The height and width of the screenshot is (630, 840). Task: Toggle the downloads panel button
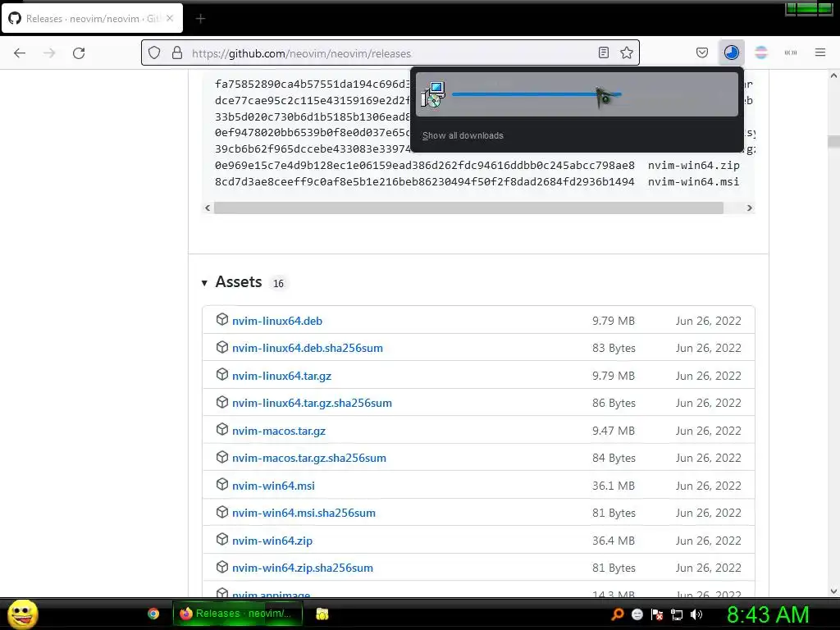[731, 52]
